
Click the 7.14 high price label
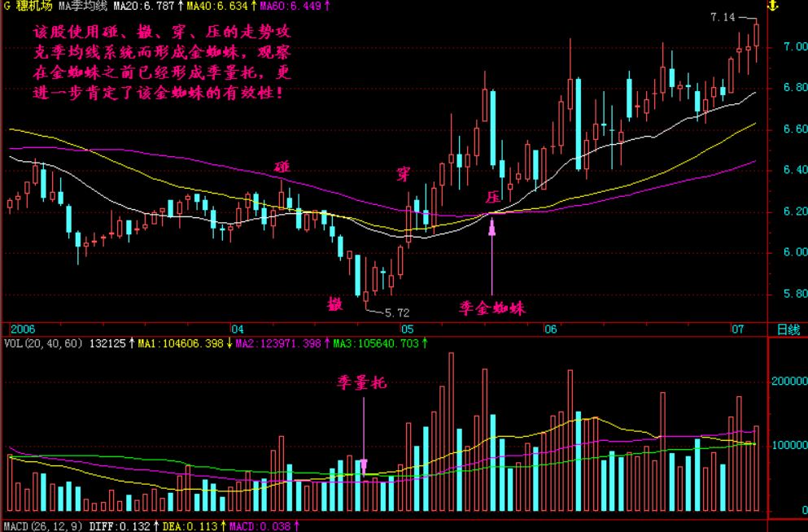click(722, 17)
